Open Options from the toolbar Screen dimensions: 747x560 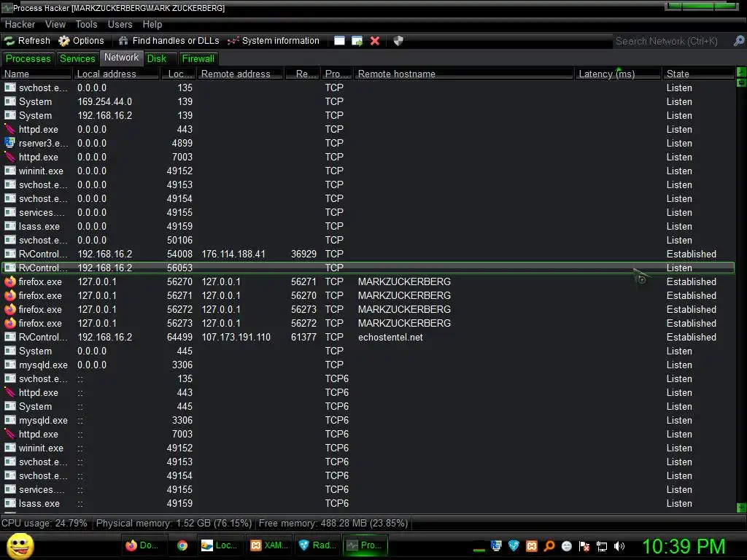(81, 41)
